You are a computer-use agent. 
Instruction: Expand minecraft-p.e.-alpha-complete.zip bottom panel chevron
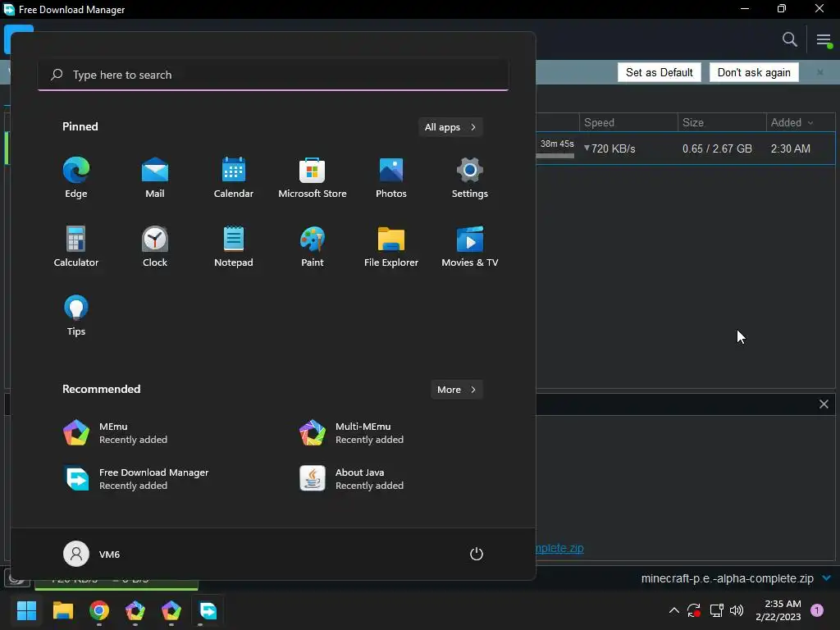tap(827, 578)
